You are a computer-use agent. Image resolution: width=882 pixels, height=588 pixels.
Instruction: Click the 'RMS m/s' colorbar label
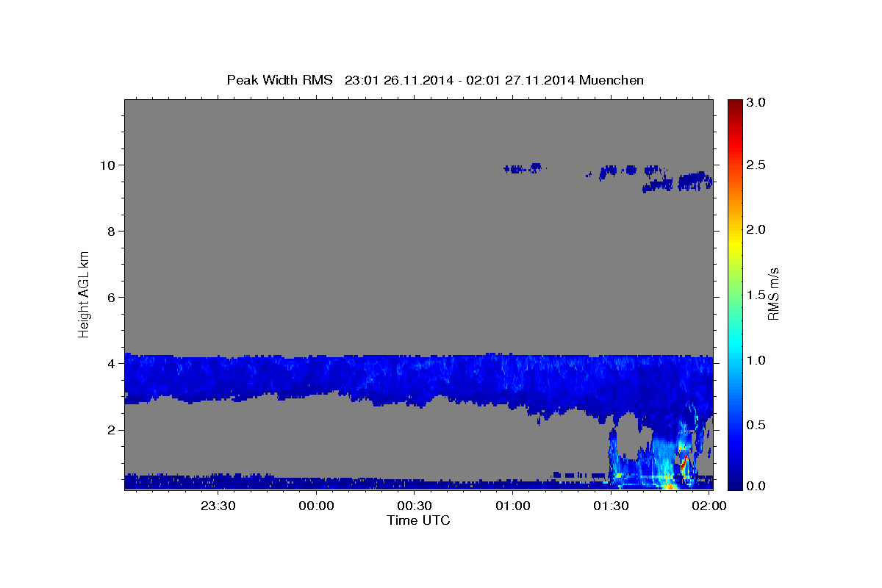coord(772,295)
